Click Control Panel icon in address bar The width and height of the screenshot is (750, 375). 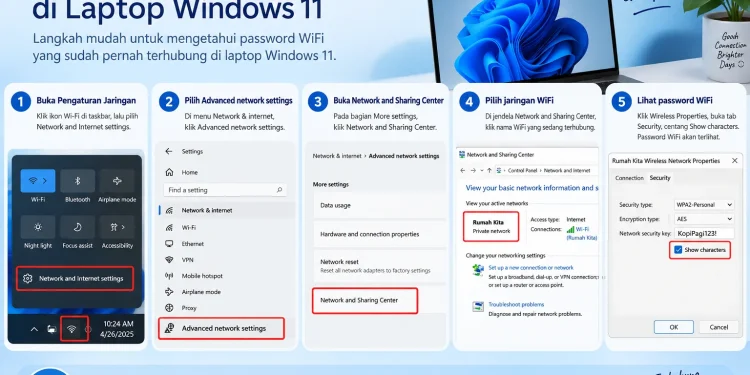(499, 170)
